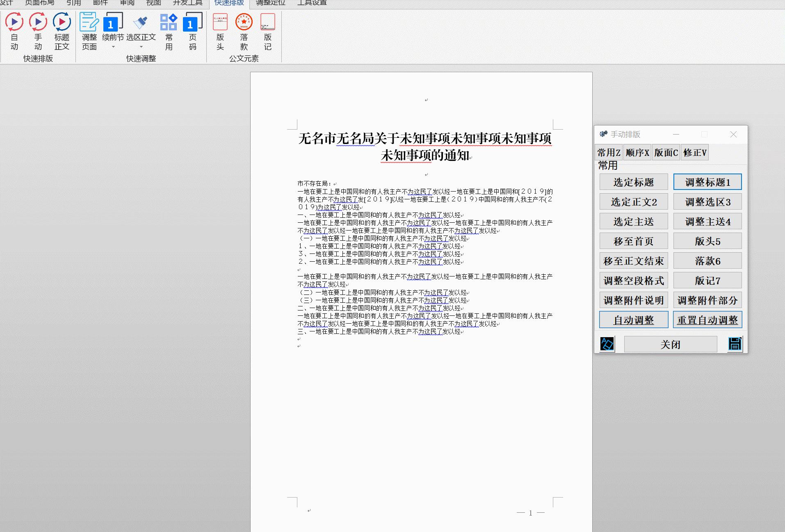785x532 pixels.
Task: Click 调整标题1 to adjust the title
Action: click(707, 182)
